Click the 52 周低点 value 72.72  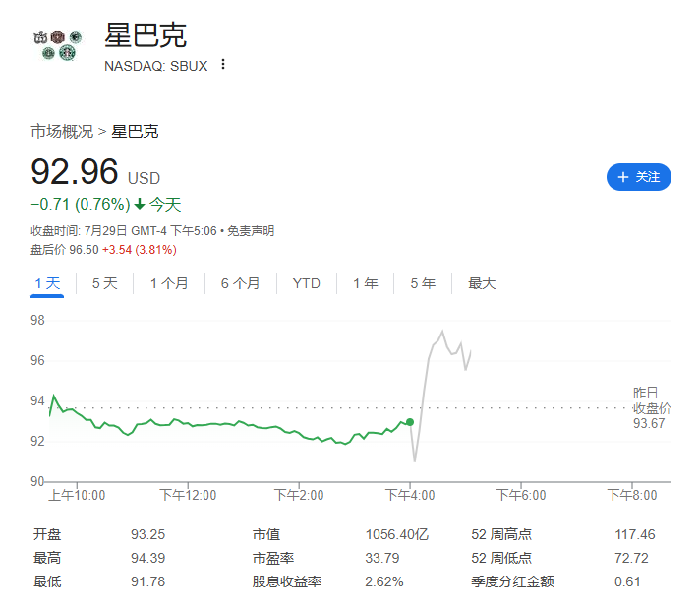pyautogui.click(x=631, y=558)
